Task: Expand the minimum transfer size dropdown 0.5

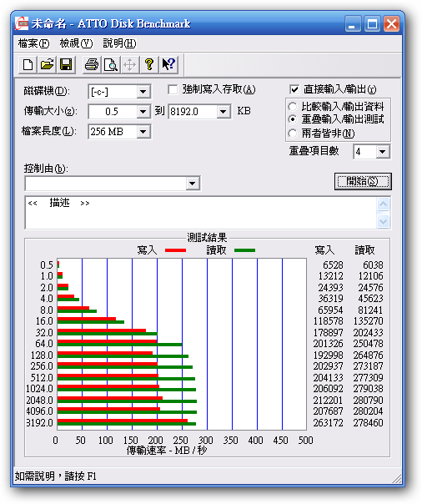Action: pos(143,112)
